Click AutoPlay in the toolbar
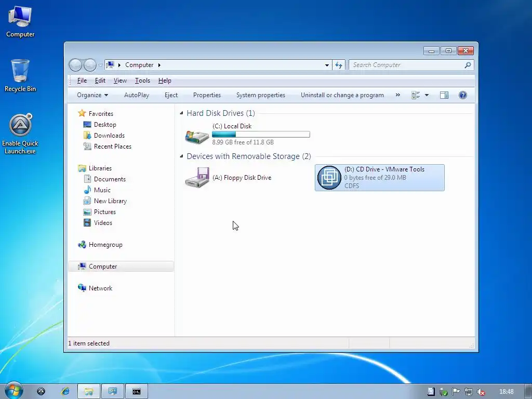This screenshot has height=399, width=532. pyautogui.click(x=137, y=95)
